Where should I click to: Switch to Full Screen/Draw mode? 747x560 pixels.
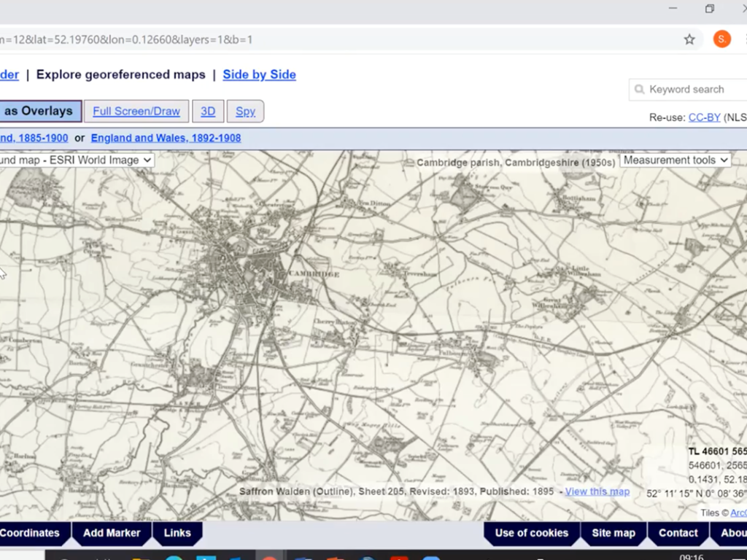[x=136, y=112]
